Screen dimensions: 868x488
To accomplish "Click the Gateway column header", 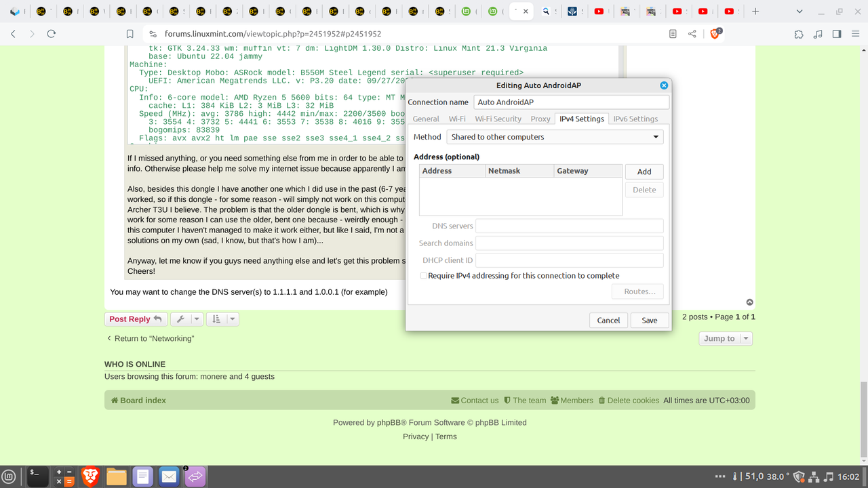I will pyautogui.click(x=588, y=171).
